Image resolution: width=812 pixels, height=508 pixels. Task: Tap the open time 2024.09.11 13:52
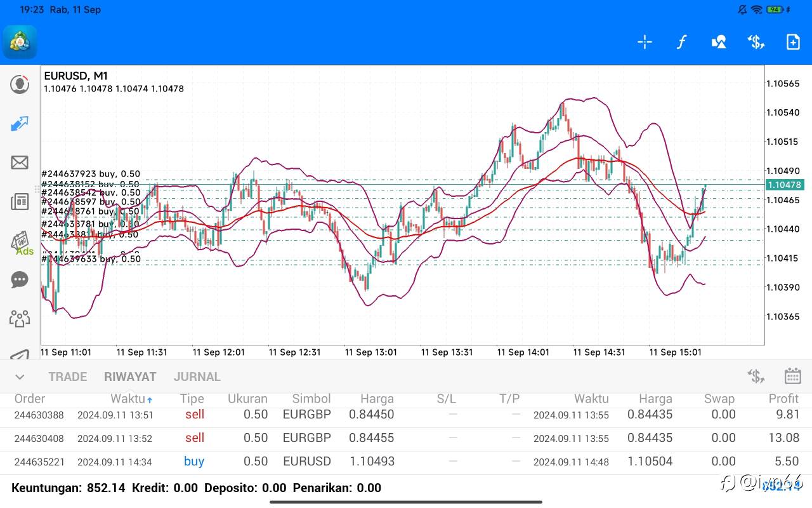point(115,438)
